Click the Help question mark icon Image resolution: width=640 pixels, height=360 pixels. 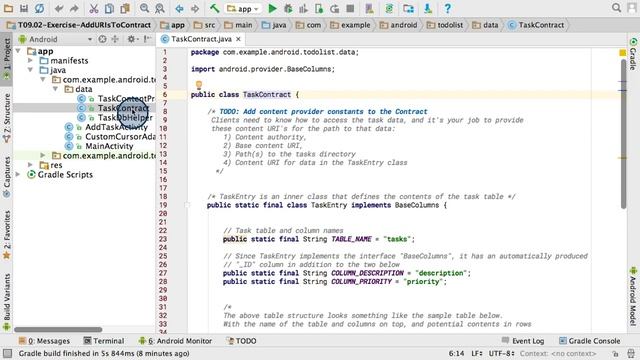point(447,9)
